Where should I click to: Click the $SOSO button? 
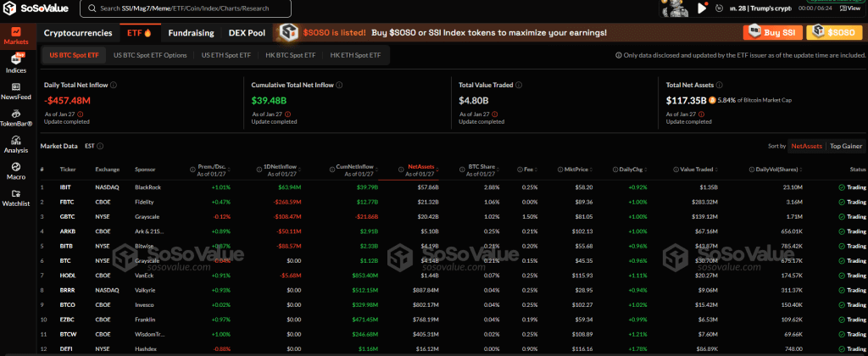click(x=835, y=33)
